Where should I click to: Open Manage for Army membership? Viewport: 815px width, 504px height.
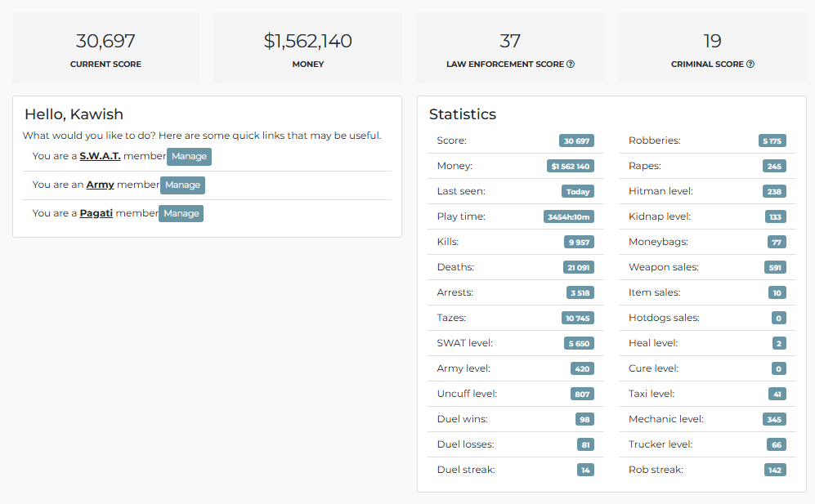pyautogui.click(x=182, y=185)
